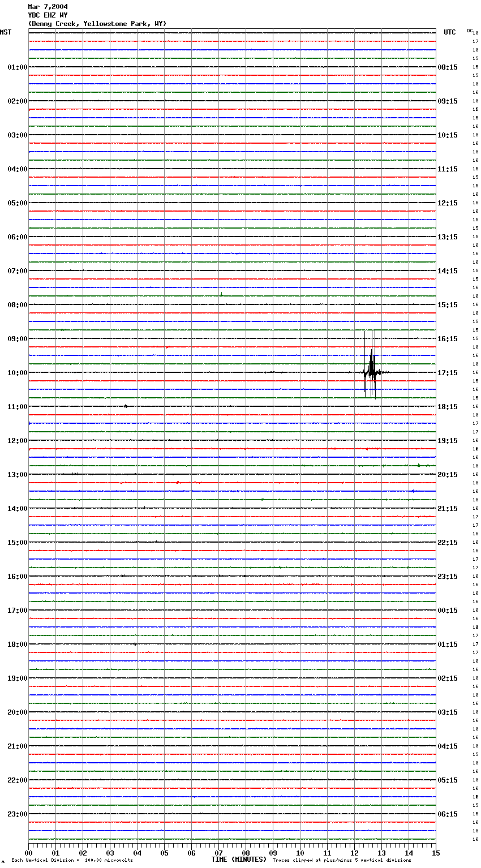This screenshot has width=481, height=868.
Task: Click the MST time label '16:00'
Action: (x=17, y=577)
